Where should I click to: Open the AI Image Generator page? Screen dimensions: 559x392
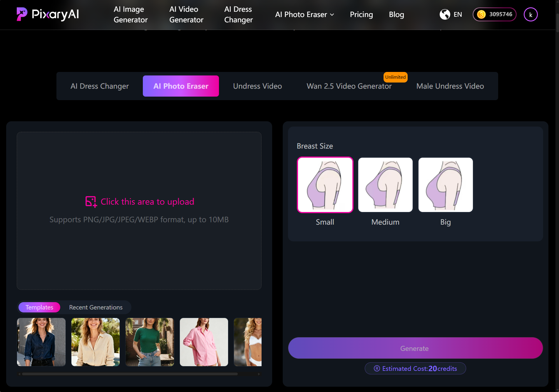(130, 14)
